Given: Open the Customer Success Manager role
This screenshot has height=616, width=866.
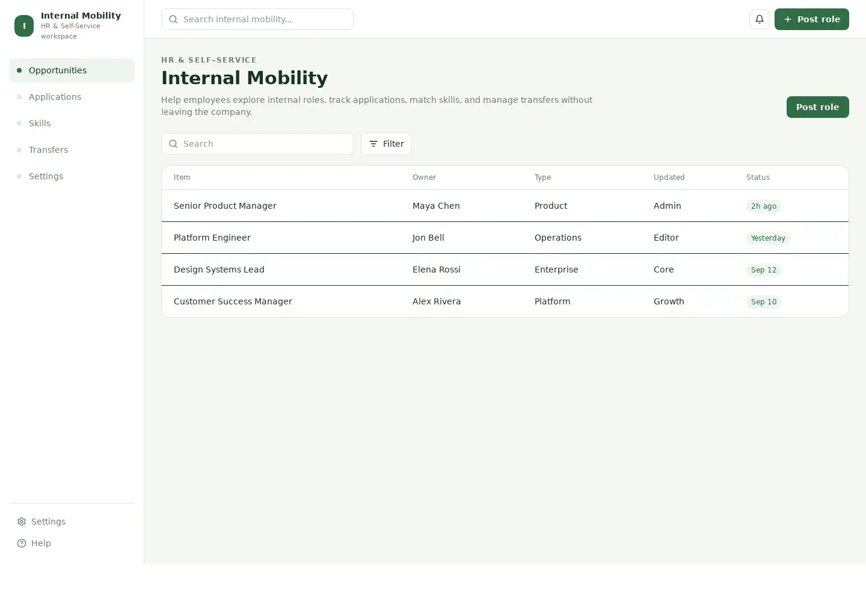Looking at the screenshot, I should pos(233,301).
